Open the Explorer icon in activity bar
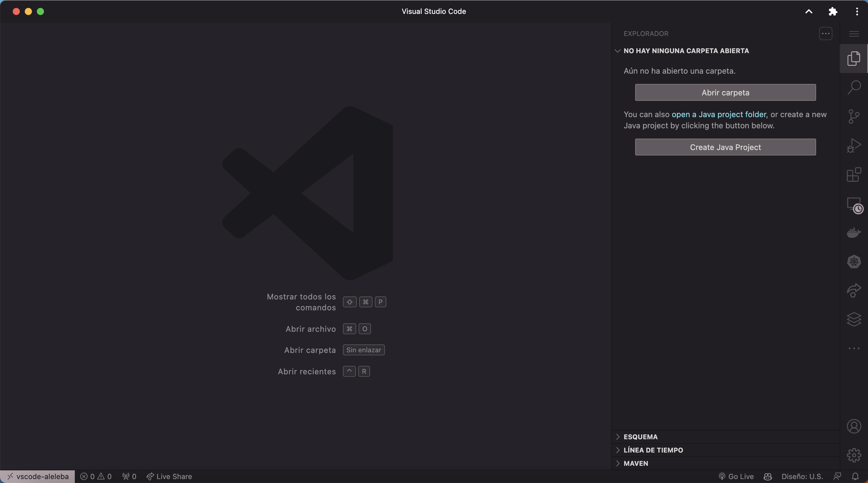Image resolution: width=868 pixels, height=483 pixels. (854, 58)
